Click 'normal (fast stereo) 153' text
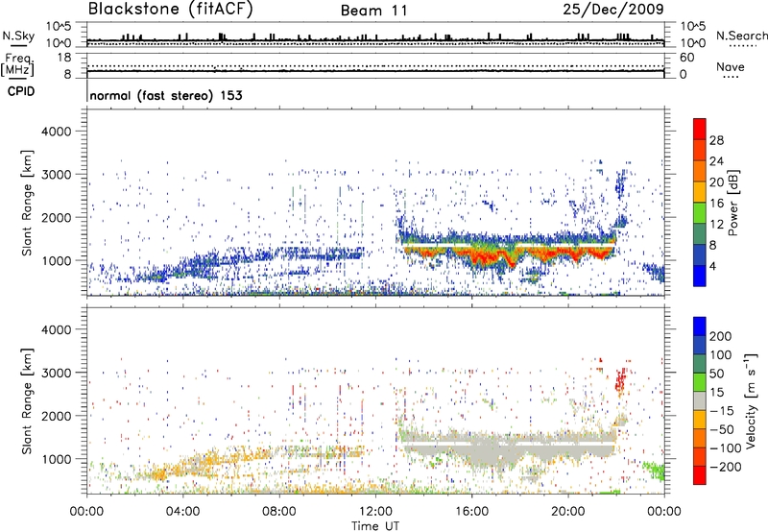768x532 pixels. [166, 95]
